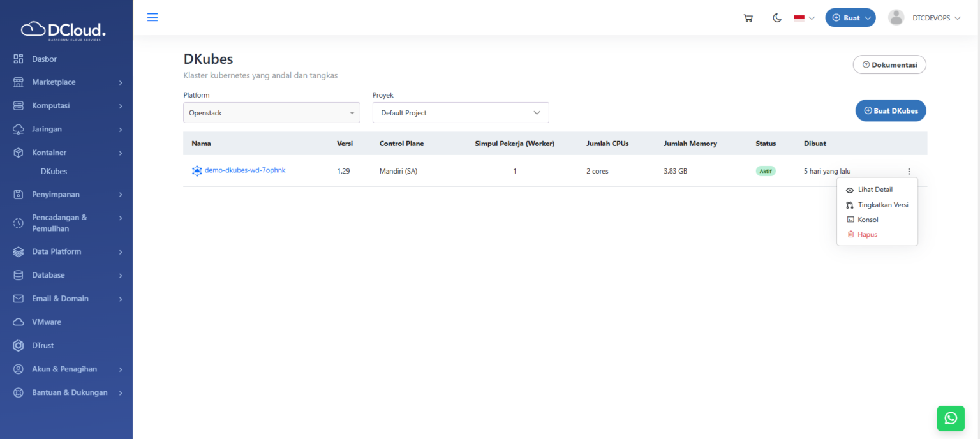980x439 pixels.
Task: Toggle dark mode moon icon
Action: click(x=777, y=18)
